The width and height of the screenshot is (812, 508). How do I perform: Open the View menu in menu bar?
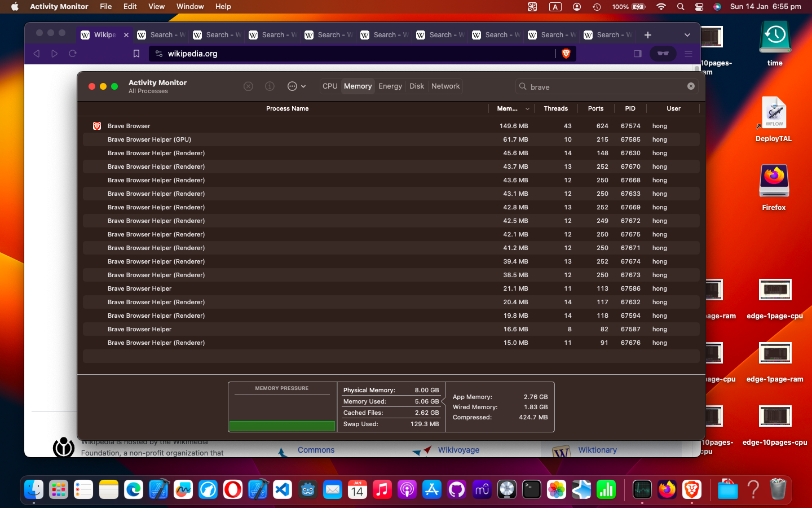click(x=156, y=7)
